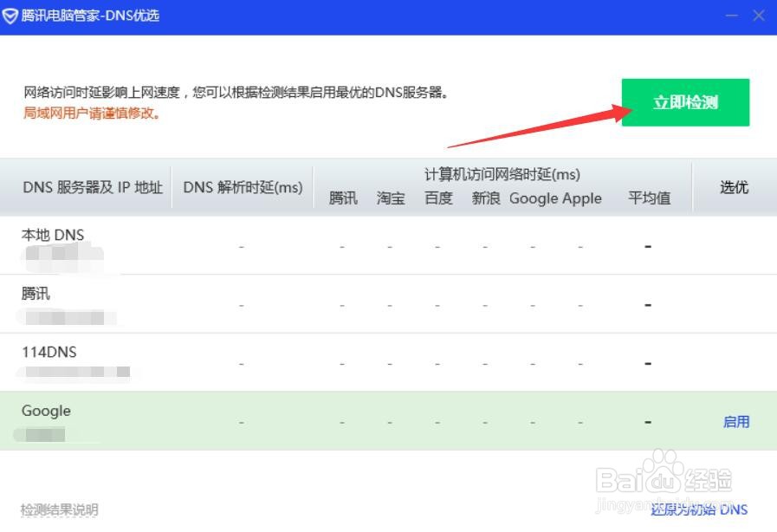Click the 计算机访问网络时延(ms) header

pos(502,174)
